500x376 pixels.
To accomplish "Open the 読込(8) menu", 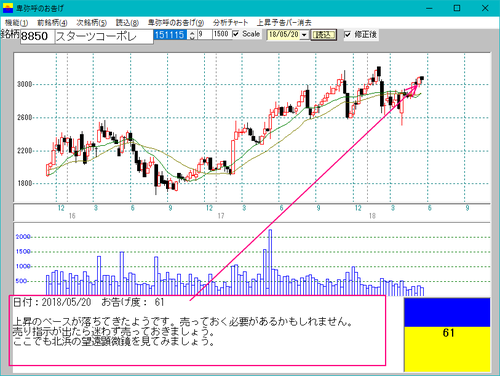I will pyautogui.click(x=127, y=23).
